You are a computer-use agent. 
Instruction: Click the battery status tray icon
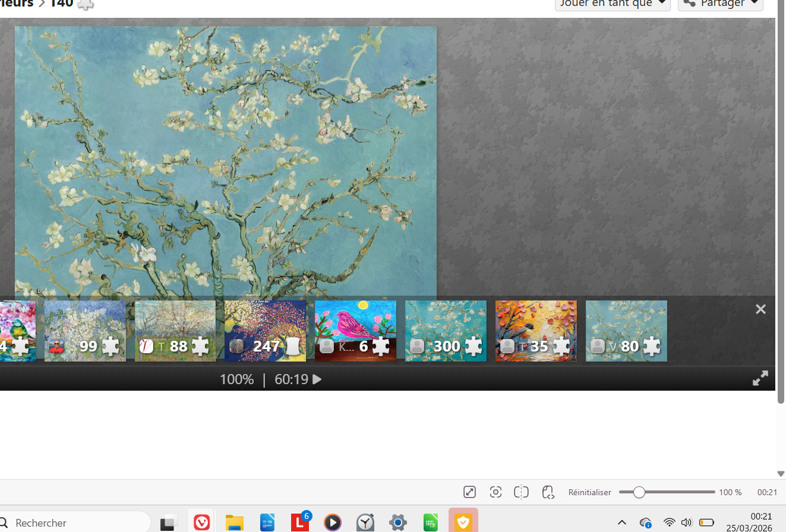tap(706, 522)
